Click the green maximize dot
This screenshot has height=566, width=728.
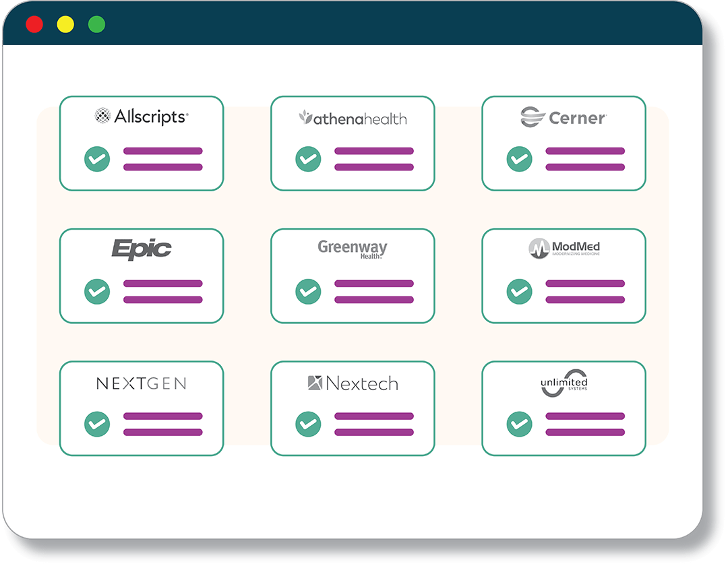click(x=96, y=24)
